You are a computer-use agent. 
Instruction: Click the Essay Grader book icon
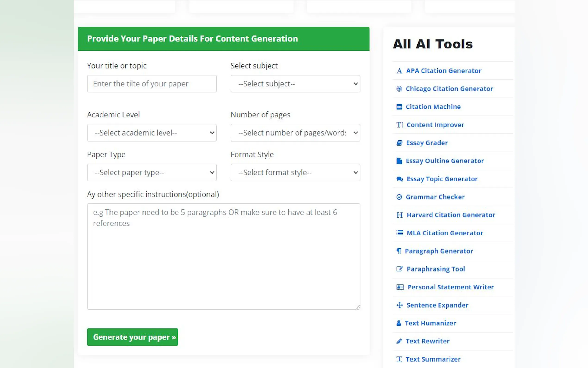coord(399,143)
